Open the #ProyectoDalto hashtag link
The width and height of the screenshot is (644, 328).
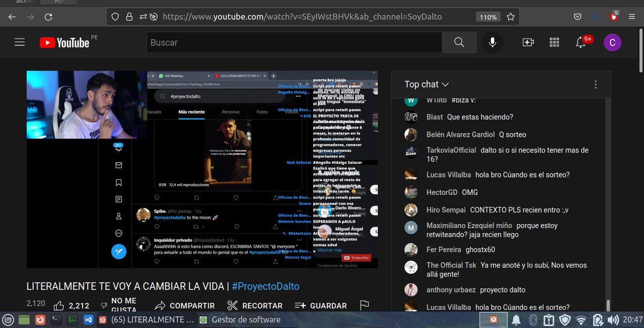tap(266, 286)
